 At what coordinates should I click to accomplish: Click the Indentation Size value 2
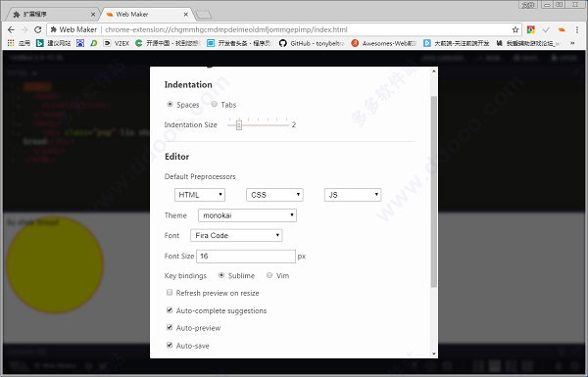tap(294, 124)
